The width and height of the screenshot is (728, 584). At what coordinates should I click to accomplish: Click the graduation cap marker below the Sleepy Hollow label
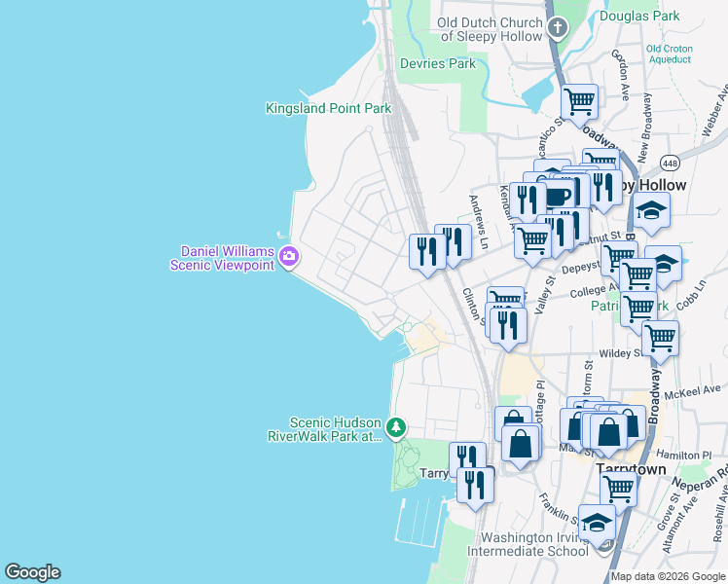(651, 212)
